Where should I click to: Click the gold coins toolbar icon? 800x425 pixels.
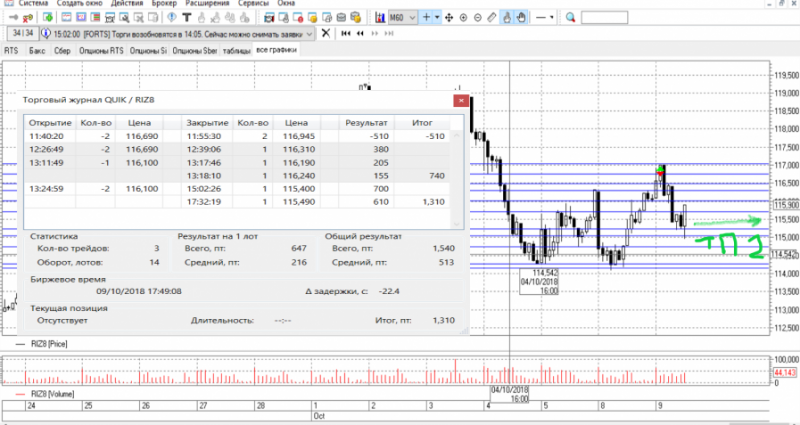356,18
